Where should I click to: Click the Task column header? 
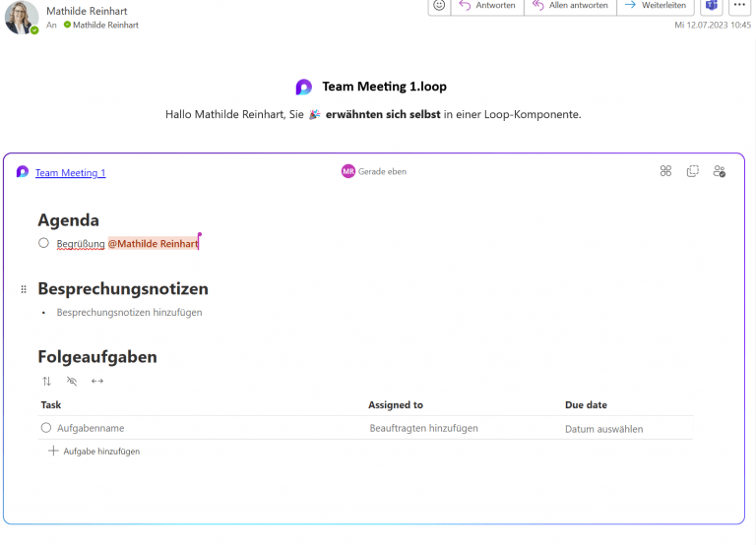click(50, 404)
